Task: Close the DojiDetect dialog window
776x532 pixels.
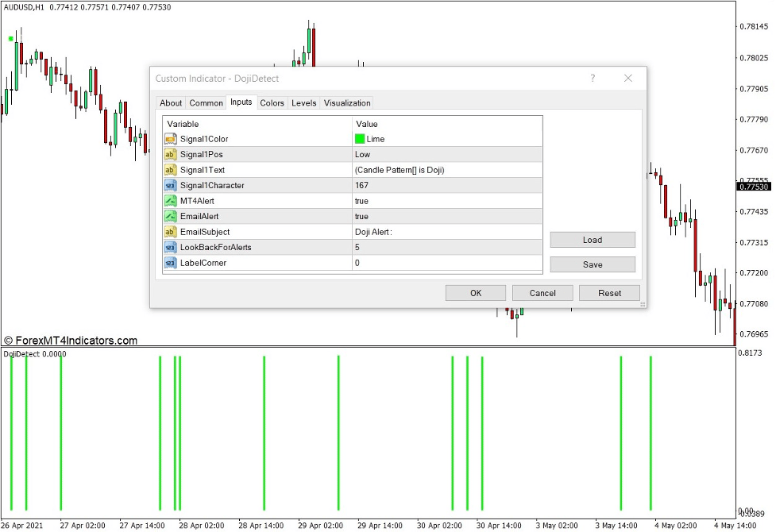Action: pos(627,79)
